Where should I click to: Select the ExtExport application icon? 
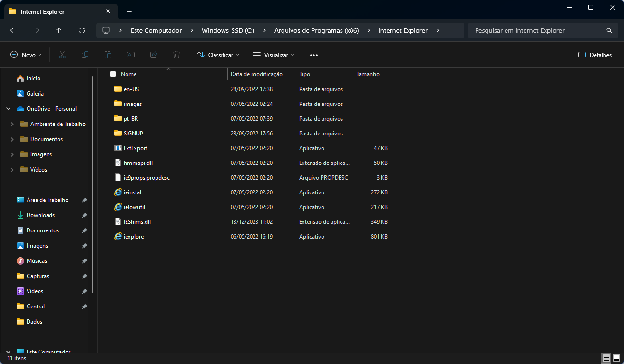(x=118, y=148)
